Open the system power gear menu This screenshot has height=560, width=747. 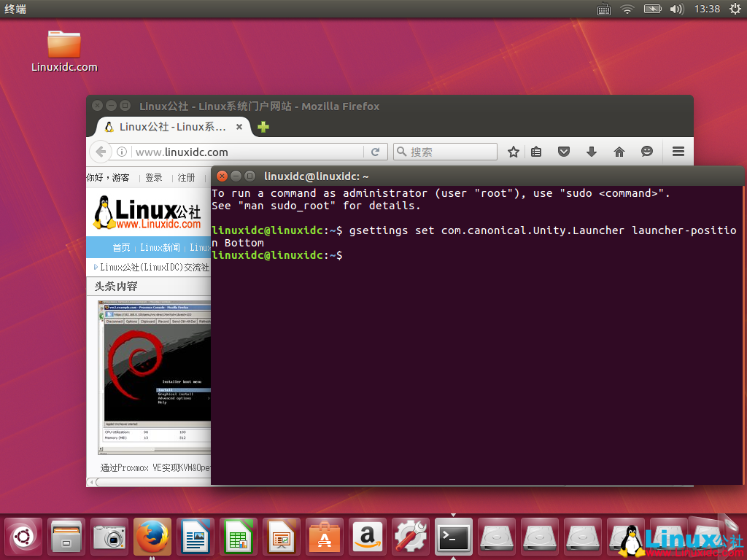(x=735, y=9)
